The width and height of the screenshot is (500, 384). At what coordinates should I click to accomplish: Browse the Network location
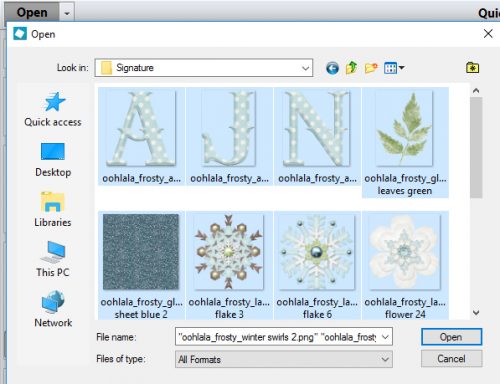point(53,309)
